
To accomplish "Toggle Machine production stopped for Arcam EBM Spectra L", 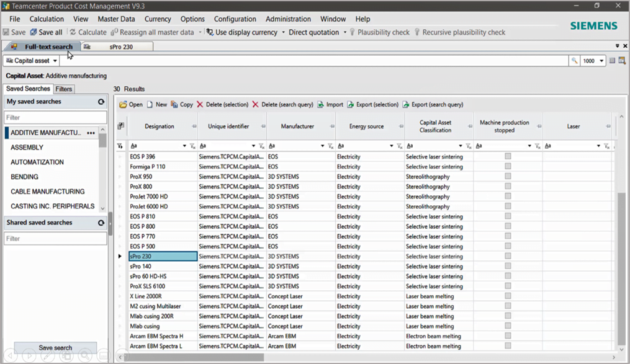I will 508,346.
